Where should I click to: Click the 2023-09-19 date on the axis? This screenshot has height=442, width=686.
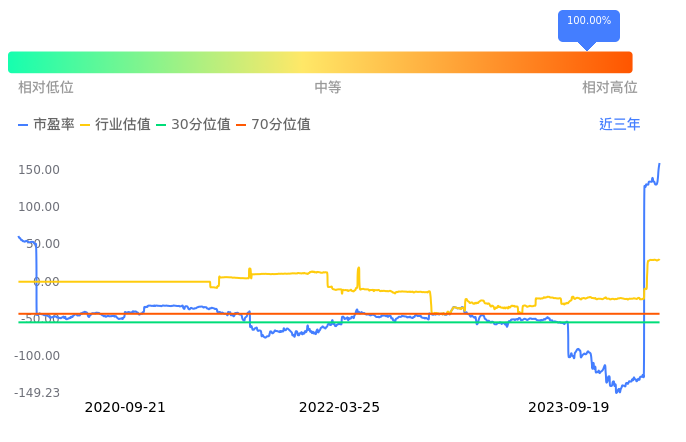click(x=568, y=408)
